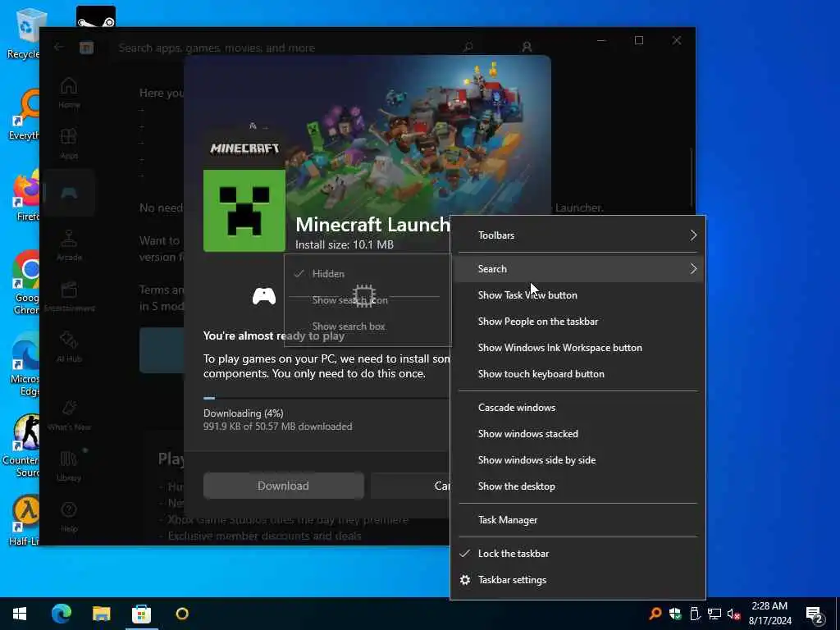840x630 pixels.
Task: Click "You're almost ready to play" heading
Action: [x=274, y=336]
